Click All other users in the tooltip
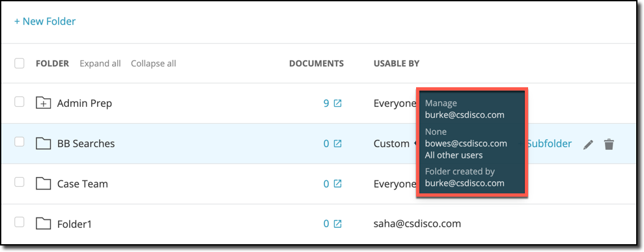The height and width of the screenshot is (252, 644). tap(454, 155)
